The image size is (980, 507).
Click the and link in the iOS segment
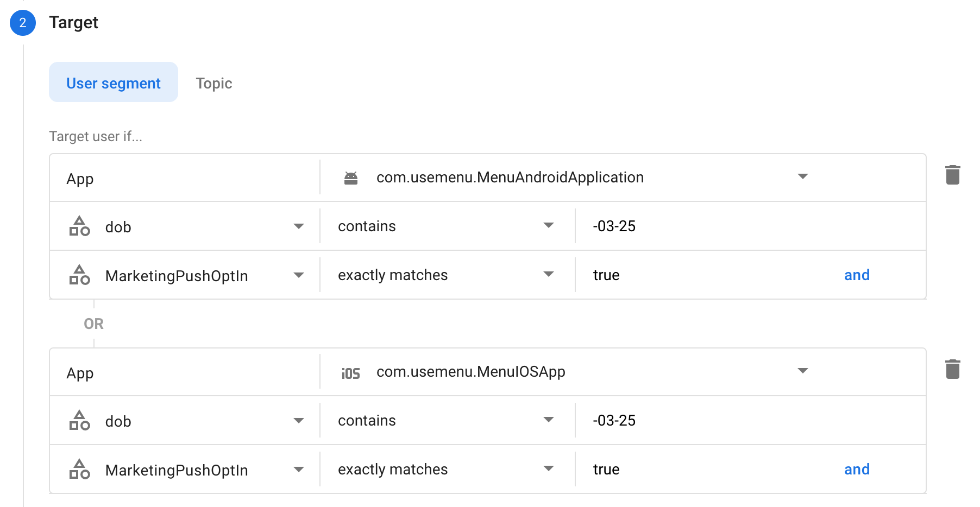click(857, 469)
